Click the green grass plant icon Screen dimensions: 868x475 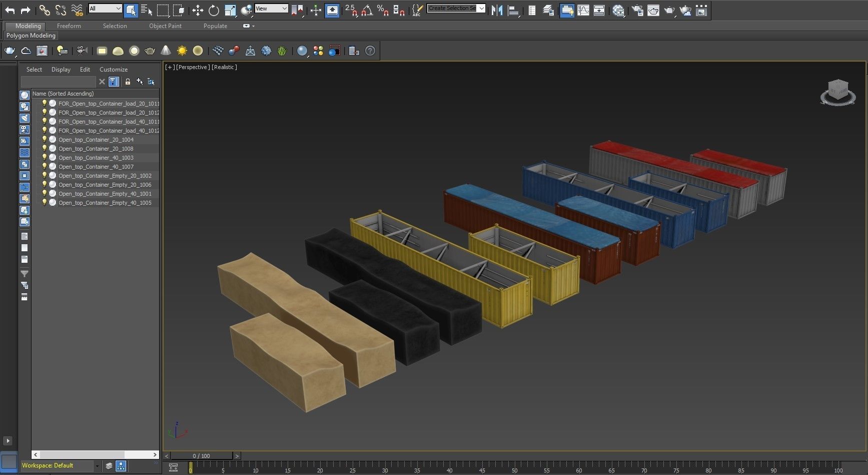pos(282,51)
